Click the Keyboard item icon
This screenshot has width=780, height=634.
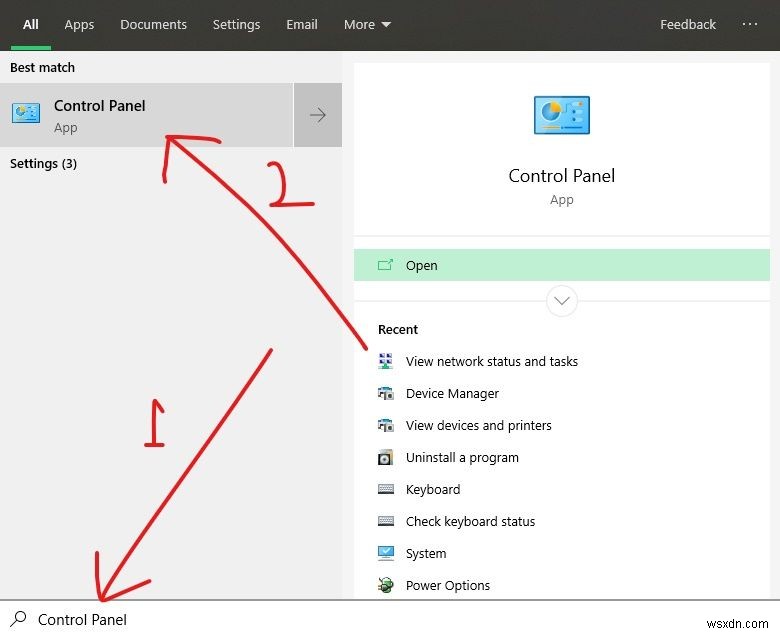(386, 489)
